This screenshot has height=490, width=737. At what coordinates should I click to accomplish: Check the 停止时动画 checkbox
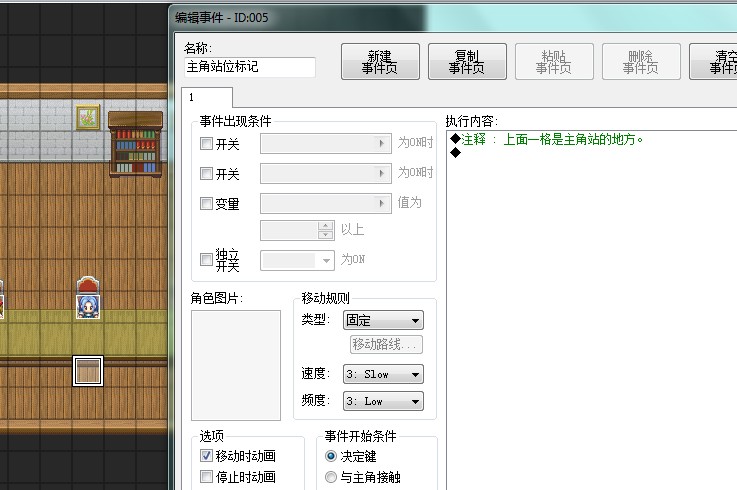[x=206, y=476]
